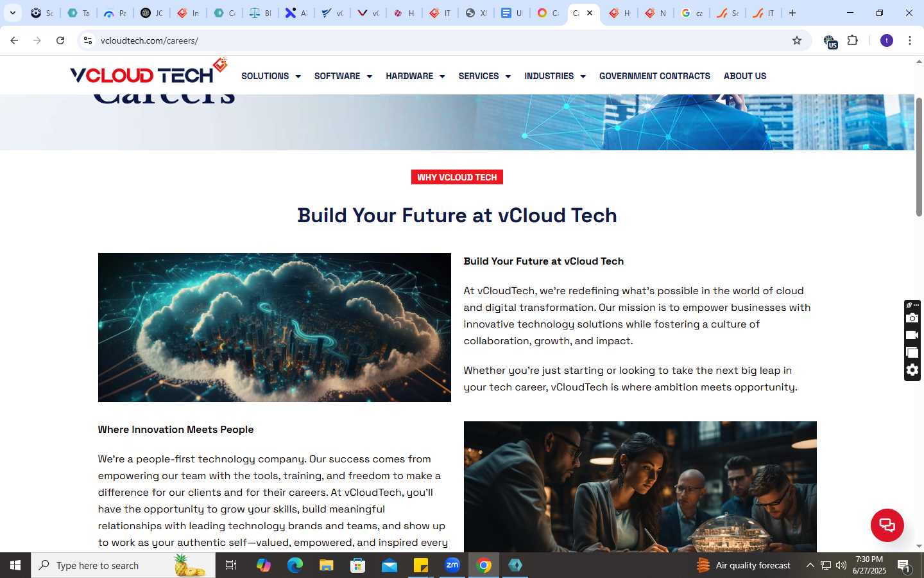Open Microsoft Edge from taskbar
924x578 pixels.
295,565
